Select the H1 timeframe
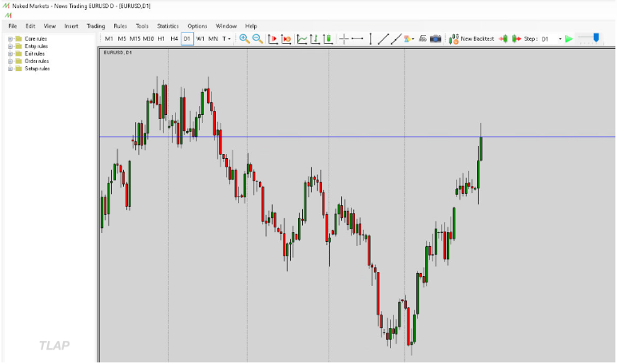The height and width of the screenshot is (364, 617). click(161, 38)
